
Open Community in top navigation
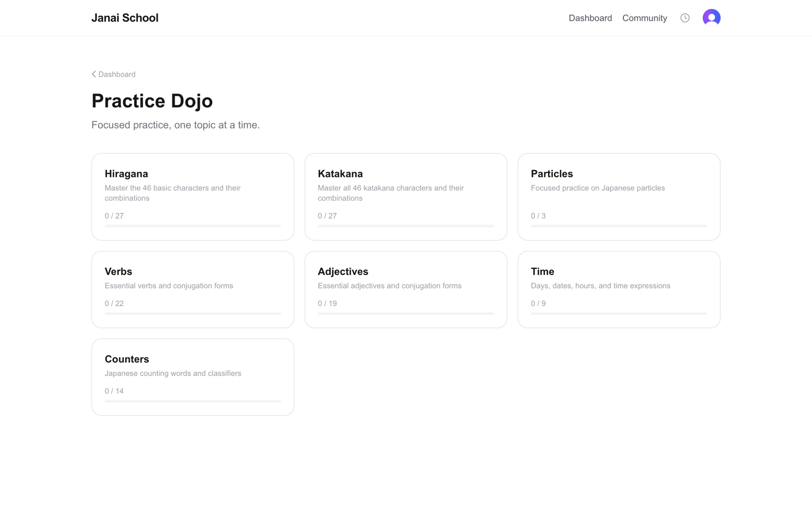click(645, 18)
